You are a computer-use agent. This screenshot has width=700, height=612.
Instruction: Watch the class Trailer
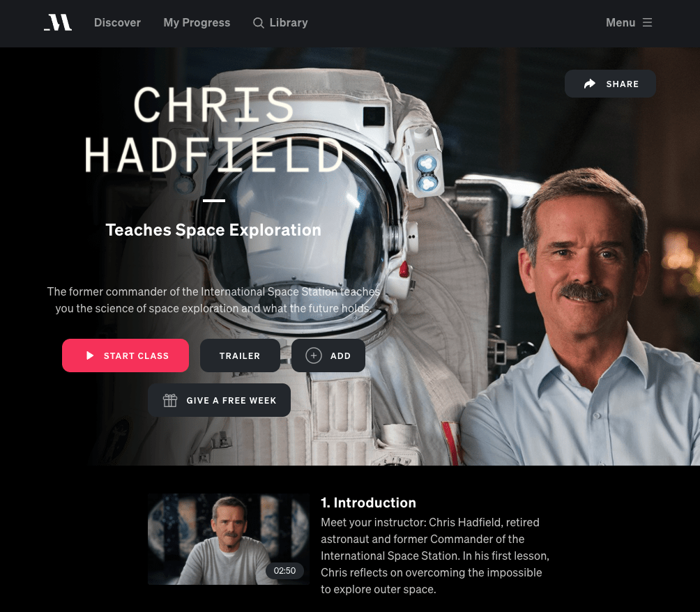[240, 355]
